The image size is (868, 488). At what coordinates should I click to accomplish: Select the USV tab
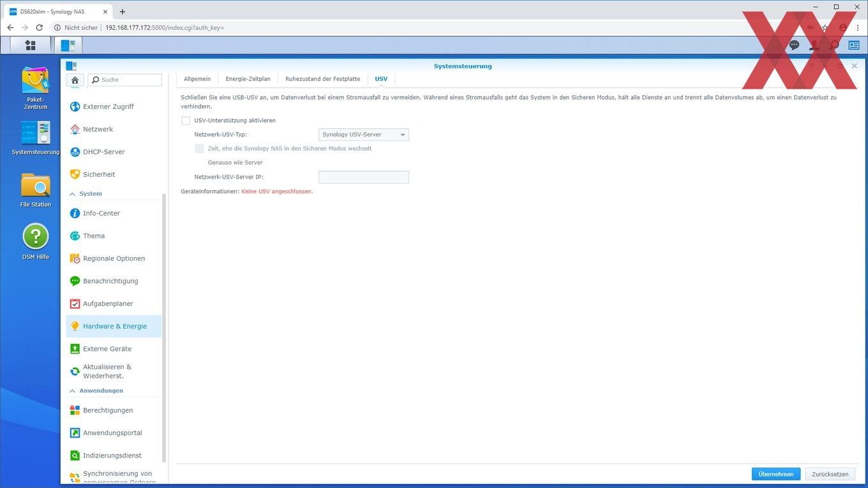[381, 79]
